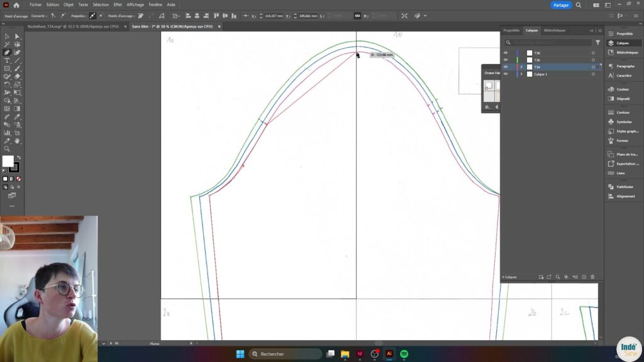Click the Partager button
This screenshot has width=644, height=362.
[x=561, y=5]
